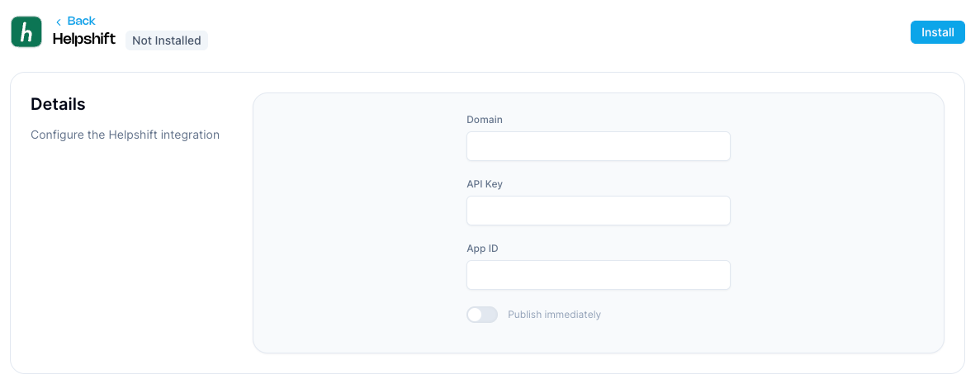980x384 pixels.
Task: Click the Domain field label
Action: (485, 120)
